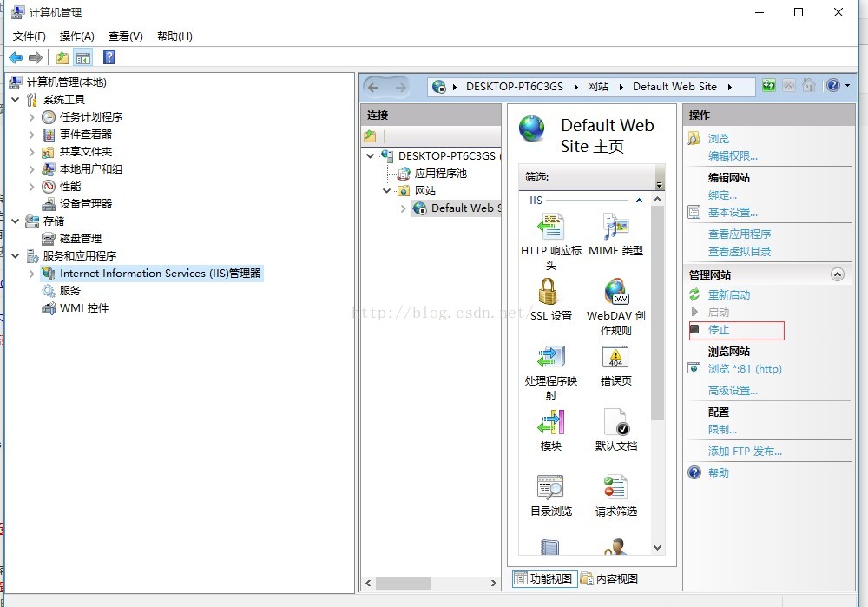Expand the 本地用户和组 node
The width and height of the screenshot is (868, 607).
31,169
